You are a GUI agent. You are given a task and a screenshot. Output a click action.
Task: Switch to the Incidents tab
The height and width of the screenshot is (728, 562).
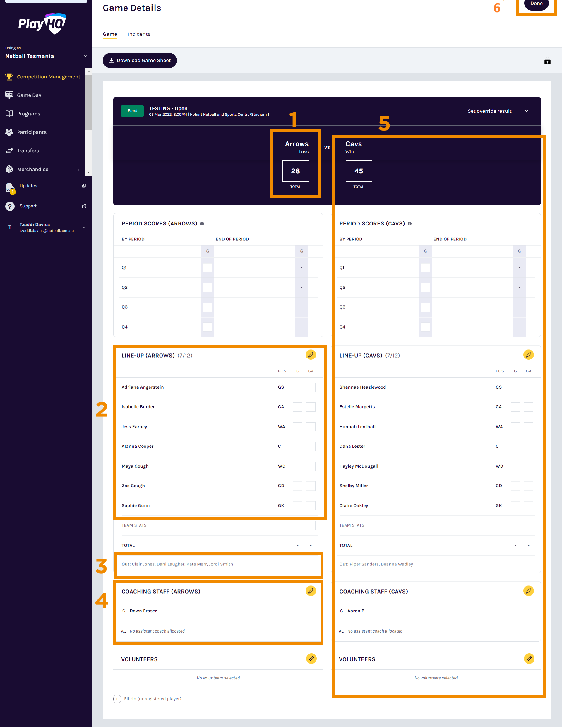[x=139, y=34]
